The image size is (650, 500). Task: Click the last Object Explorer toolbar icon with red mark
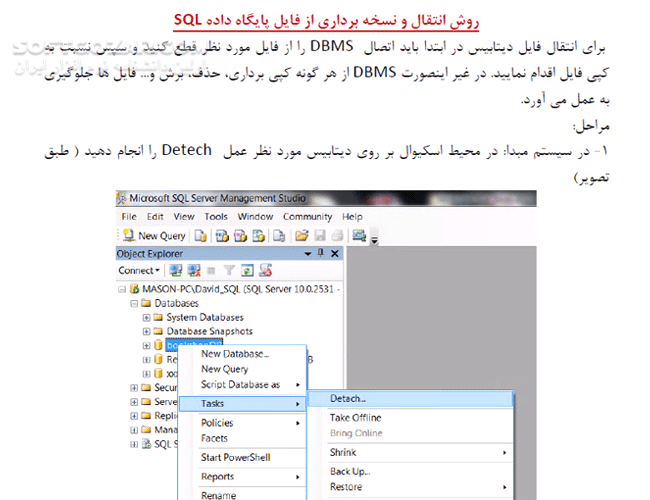(x=266, y=271)
